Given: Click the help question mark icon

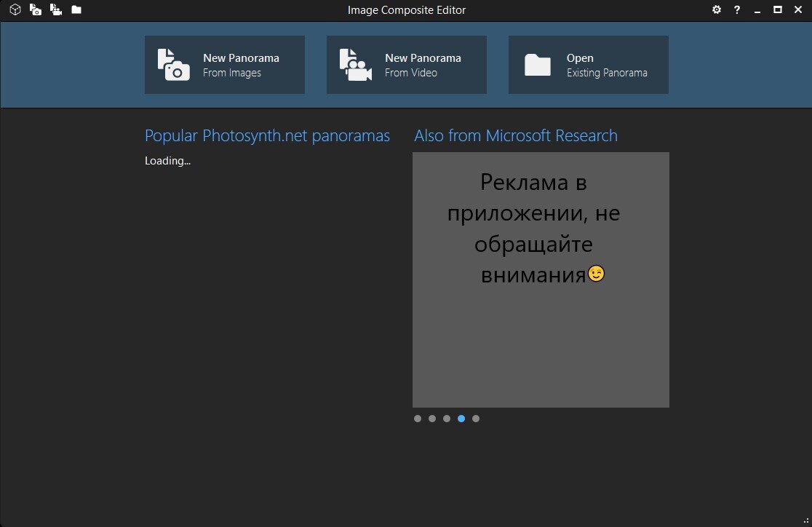Looking at the screenshot, I should coord(736,10).
